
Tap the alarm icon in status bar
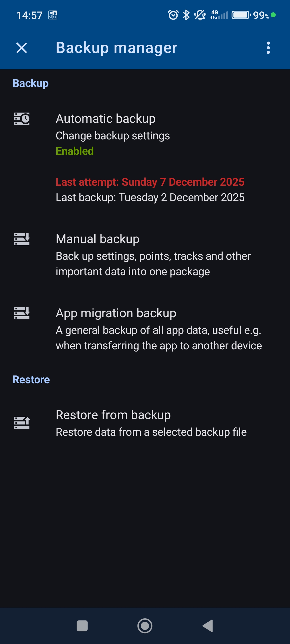pyautogui.click(x=173, y=15)
